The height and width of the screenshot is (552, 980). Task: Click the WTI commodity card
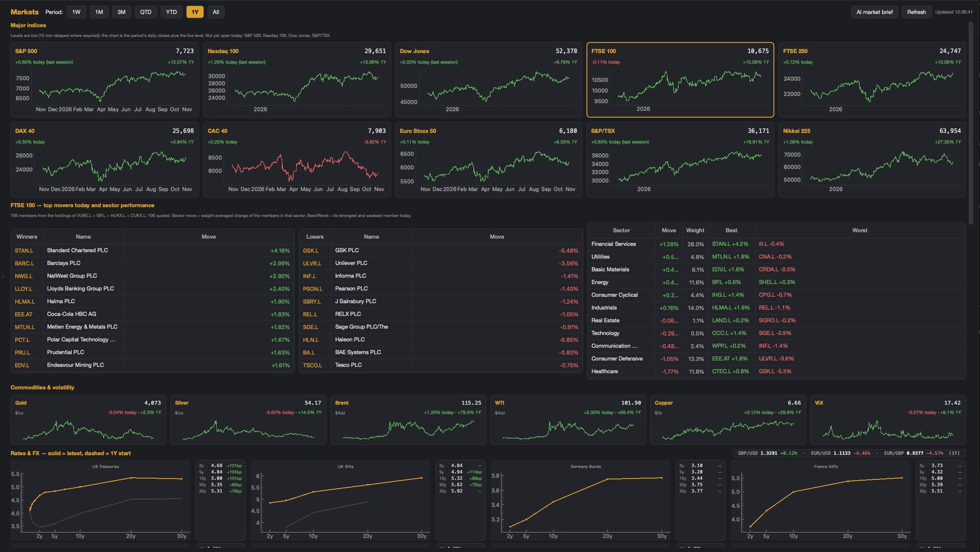568,420
